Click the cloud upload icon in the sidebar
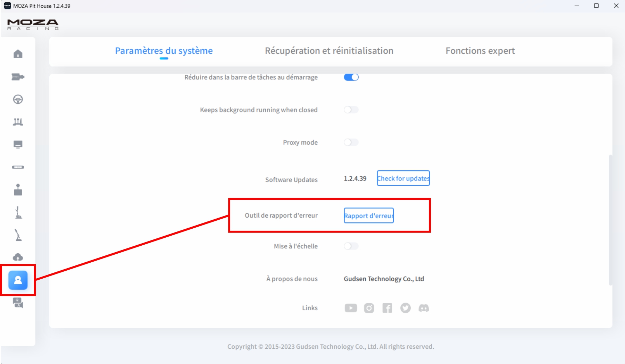 (x=18, y=257)
